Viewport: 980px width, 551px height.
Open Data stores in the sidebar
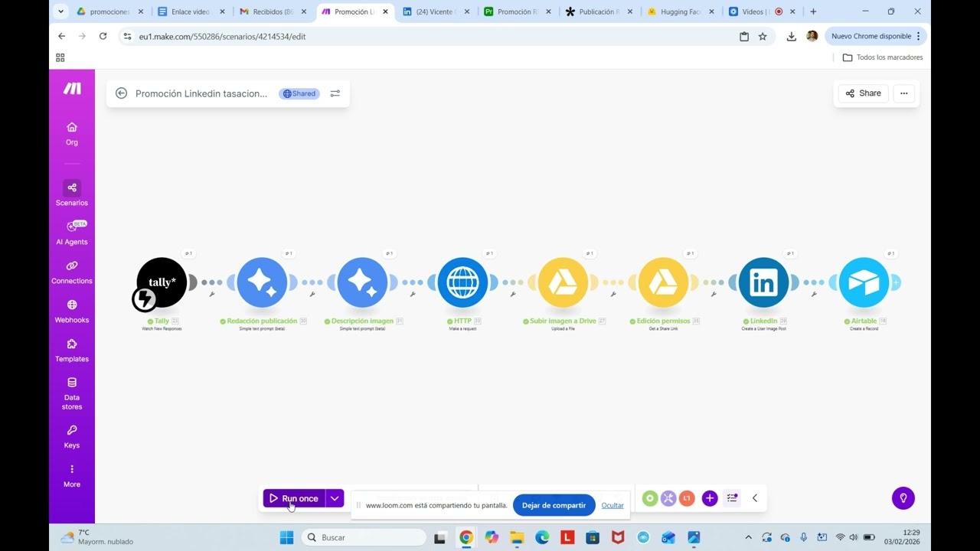[72, 393]
